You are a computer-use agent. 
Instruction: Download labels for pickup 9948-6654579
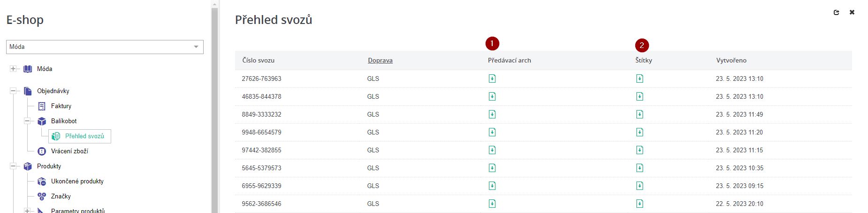tap(639, 132)
